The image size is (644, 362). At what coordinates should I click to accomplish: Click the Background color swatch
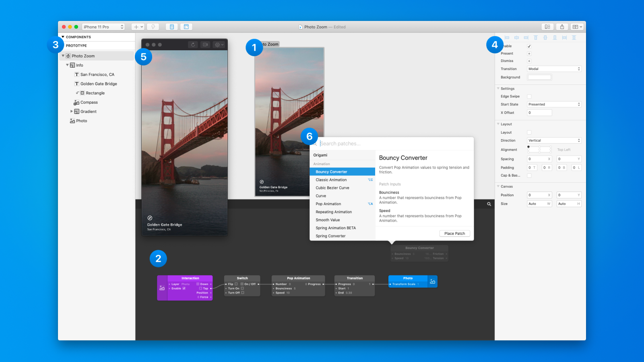point(539,77)
